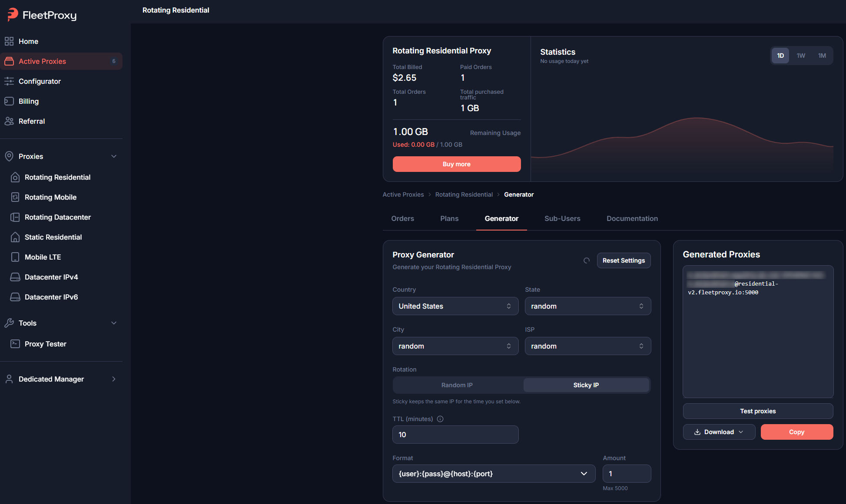Open the State dropdown
This screenshot has height=504, width=846.
pyautogui.click(x=588, y=306)
